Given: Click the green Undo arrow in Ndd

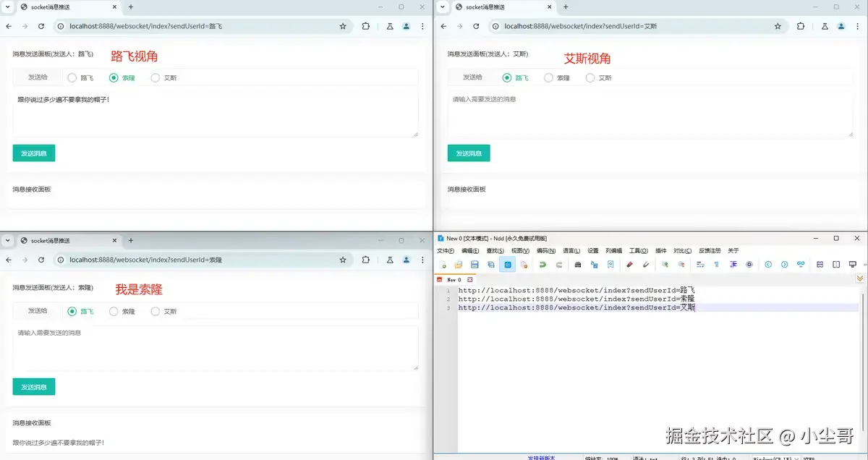Looking at the screenshot, I should pyautogui.click(x=542, y=264).
